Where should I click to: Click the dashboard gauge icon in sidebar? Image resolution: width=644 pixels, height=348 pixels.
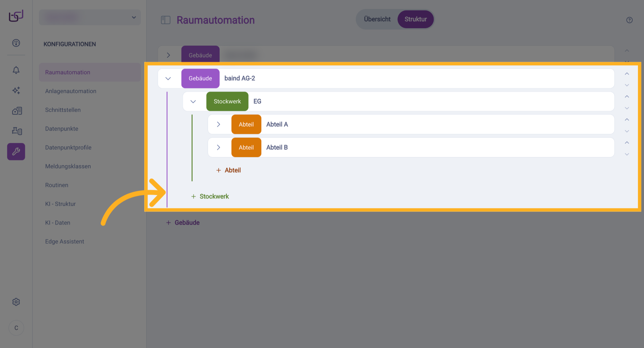(16, 43)
